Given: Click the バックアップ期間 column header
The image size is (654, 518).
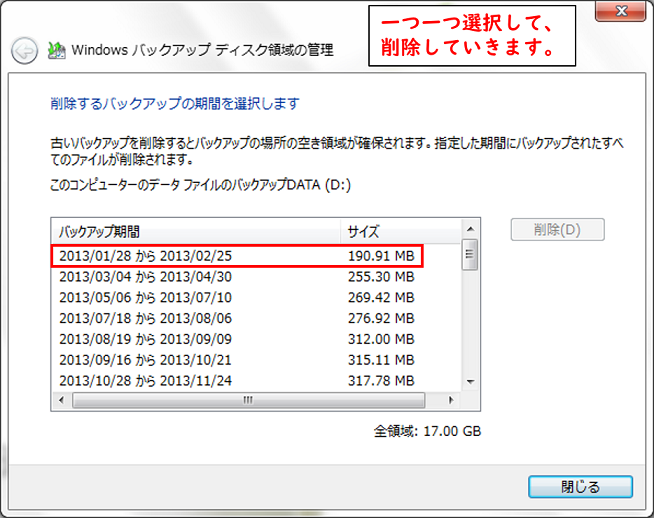Looking at the screenshot, I should coord(196,231).
